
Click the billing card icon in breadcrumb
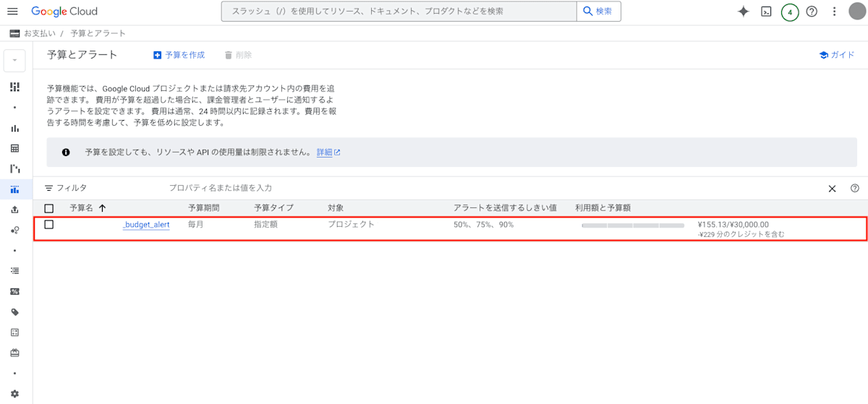pos(14,33)
